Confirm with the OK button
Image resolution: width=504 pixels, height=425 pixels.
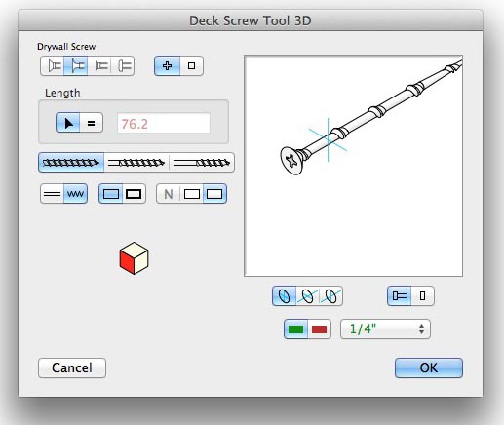(429, 367)
